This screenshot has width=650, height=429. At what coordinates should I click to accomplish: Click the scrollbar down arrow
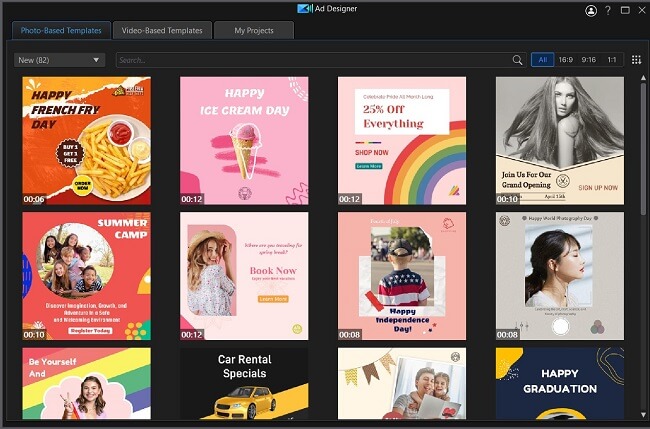643,414
